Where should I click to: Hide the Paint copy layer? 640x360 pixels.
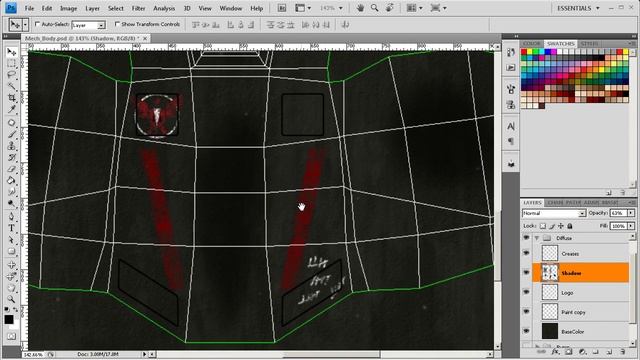coord(526,312)
